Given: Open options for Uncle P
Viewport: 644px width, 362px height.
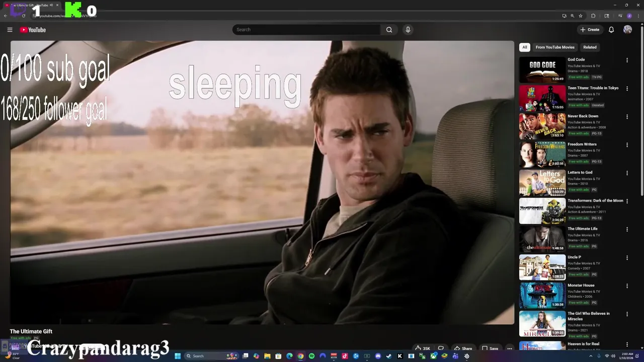Looking at the screenshot, I should pos(627,258).
